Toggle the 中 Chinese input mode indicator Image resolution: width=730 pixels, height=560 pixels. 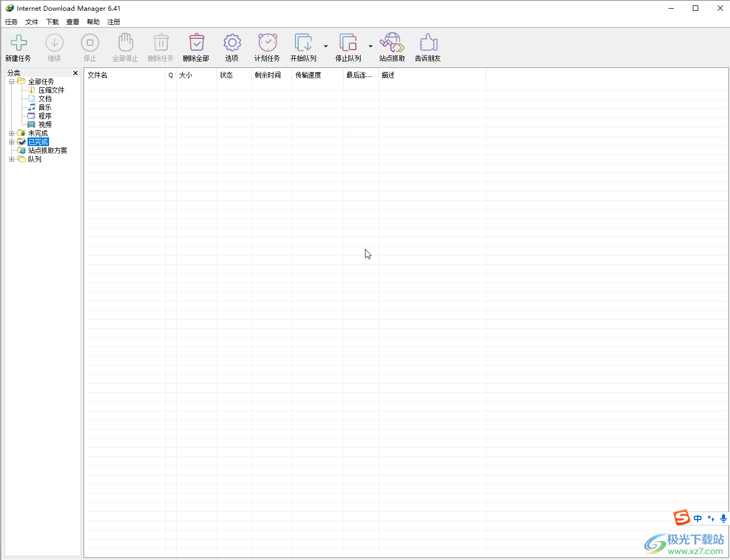click(698, 518)
